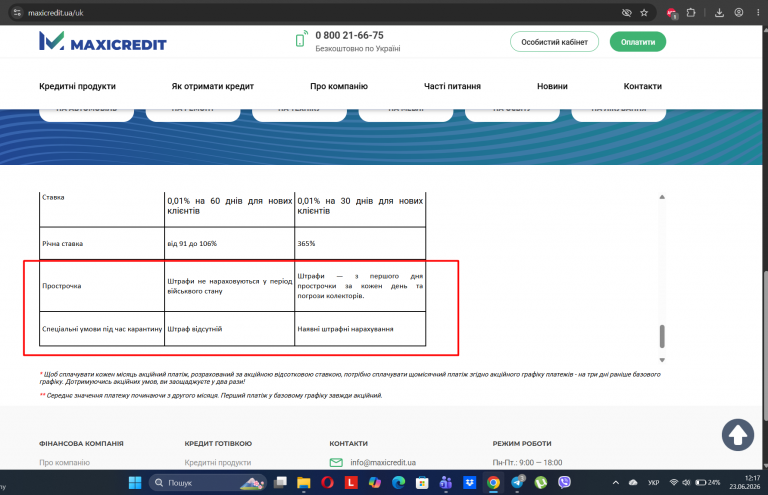Open Microsoft Teams from the taskbar
Image resolution: width=768 pixels, height=495 pixels.
(446, 483)
